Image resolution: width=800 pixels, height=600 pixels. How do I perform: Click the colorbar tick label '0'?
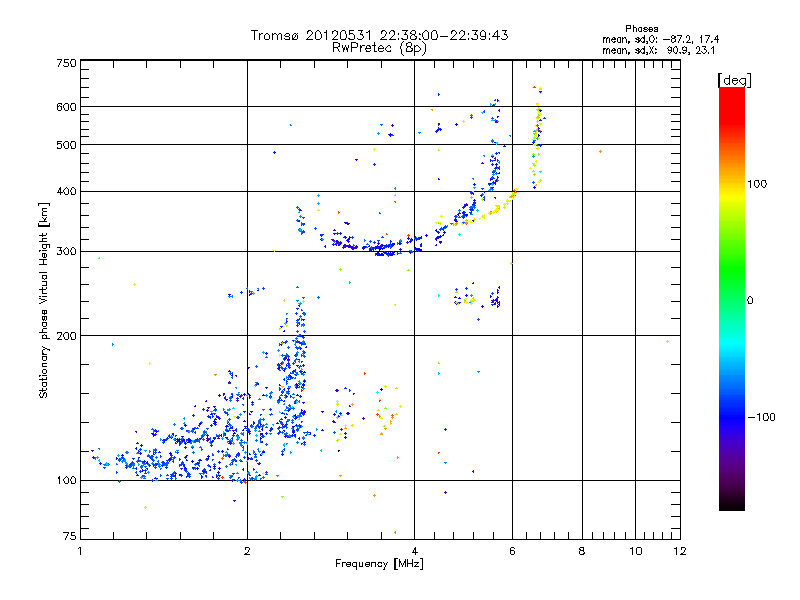(750, 300)
